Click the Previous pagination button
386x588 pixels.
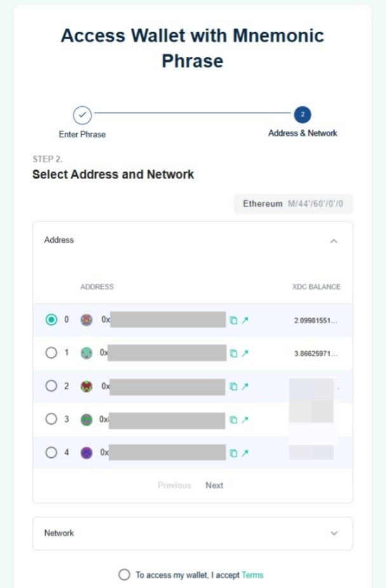(x=174, y=485)
